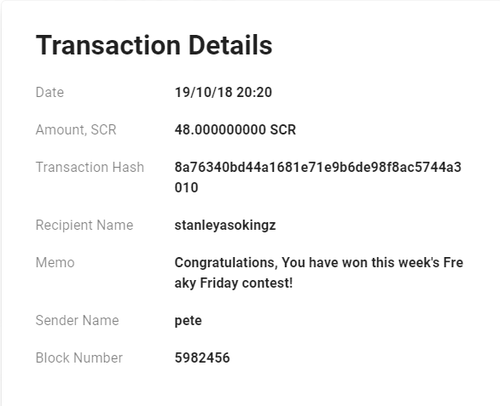Click the Date field label

click(50, 92)
